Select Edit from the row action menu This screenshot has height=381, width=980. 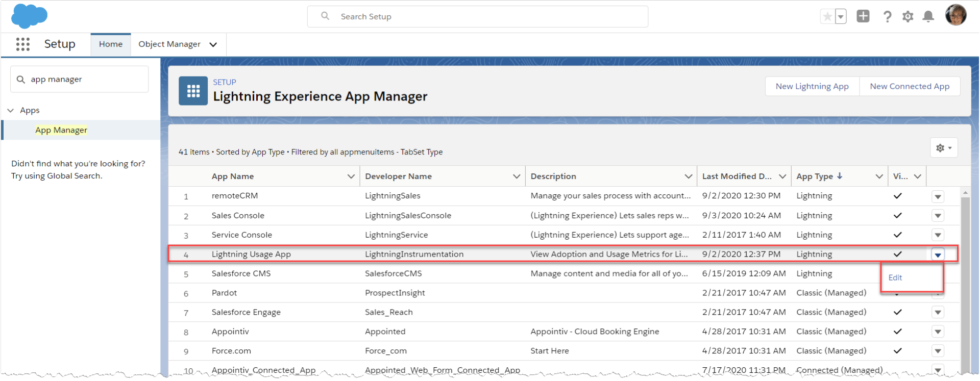coord(895,277)
